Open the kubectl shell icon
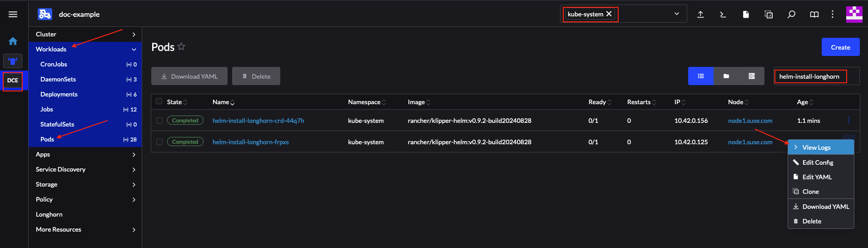Image resolution: width=868 pixels, height=248 pixels. [x=723, y=15]
